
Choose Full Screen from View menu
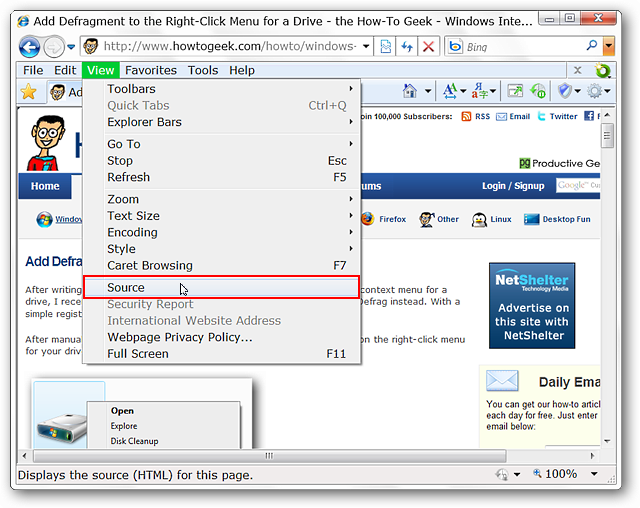pos(222,354)
